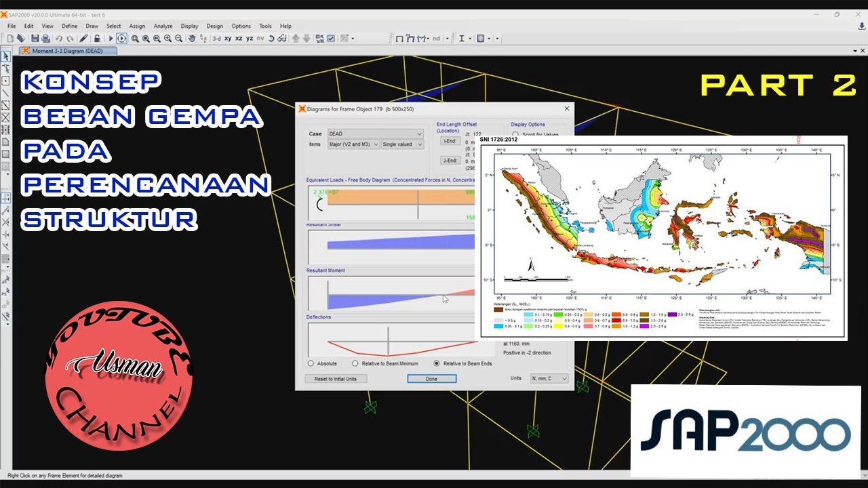Open the Define menu
The height and width of the screenshot is (488, 868).
(69, 26)
